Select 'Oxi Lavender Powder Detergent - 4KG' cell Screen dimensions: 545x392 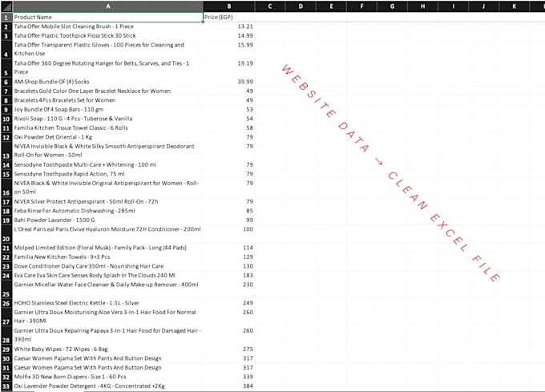[x=107, y=386]
